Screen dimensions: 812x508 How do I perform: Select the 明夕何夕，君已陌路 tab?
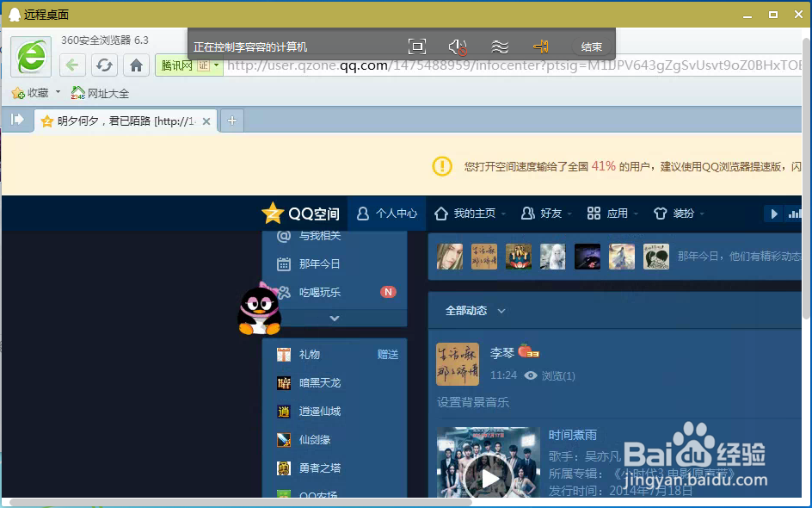126,121
